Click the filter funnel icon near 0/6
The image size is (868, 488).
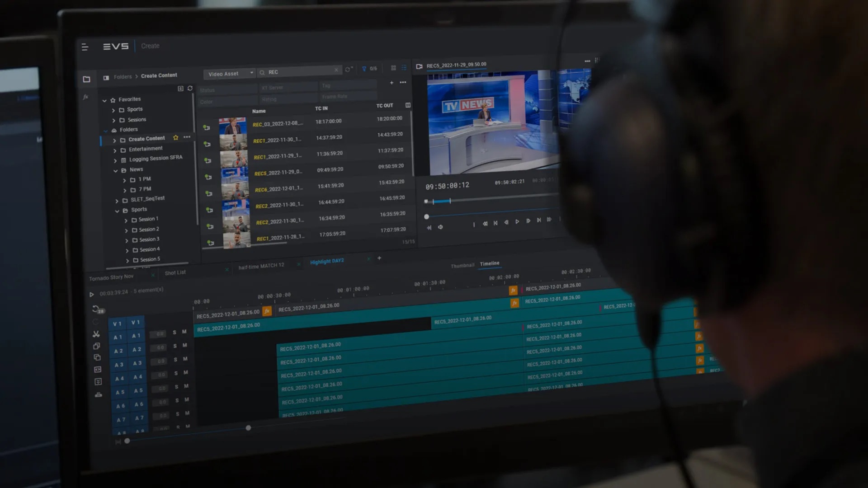pyautogui.click(x=364, y=69)
